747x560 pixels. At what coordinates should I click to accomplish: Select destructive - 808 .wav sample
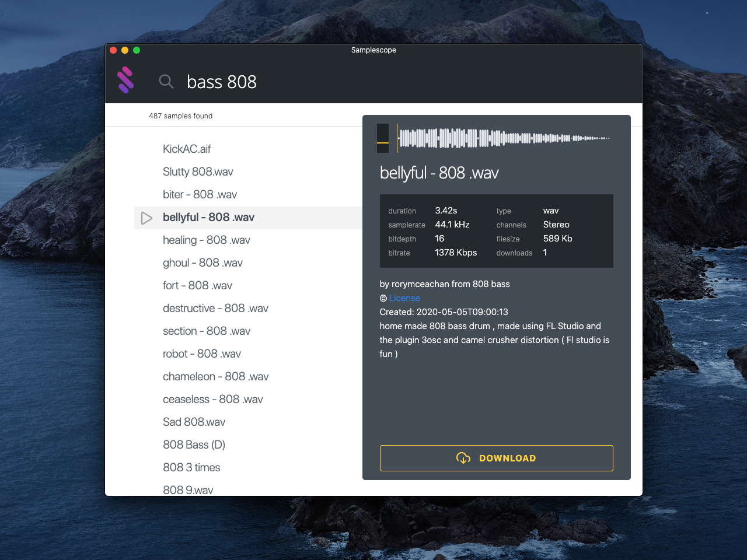click(215, 308)
